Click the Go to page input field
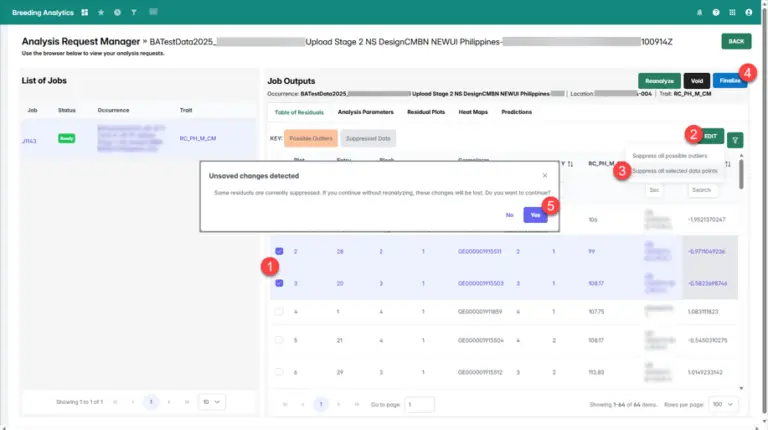Viewport: 768px width, 430px height. (x=420, y=404)
